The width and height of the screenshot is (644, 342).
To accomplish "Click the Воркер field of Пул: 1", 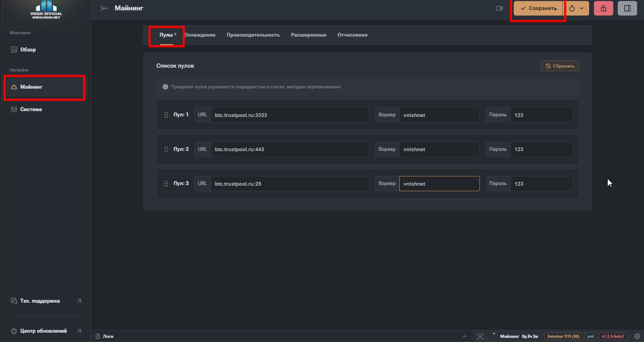I will (x=439, y=115).
